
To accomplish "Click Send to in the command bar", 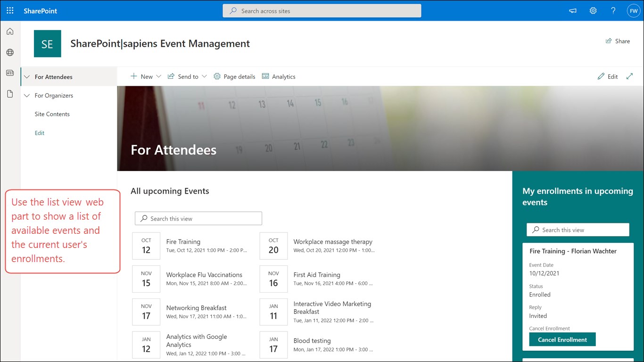I will click(x=183, y=76).
